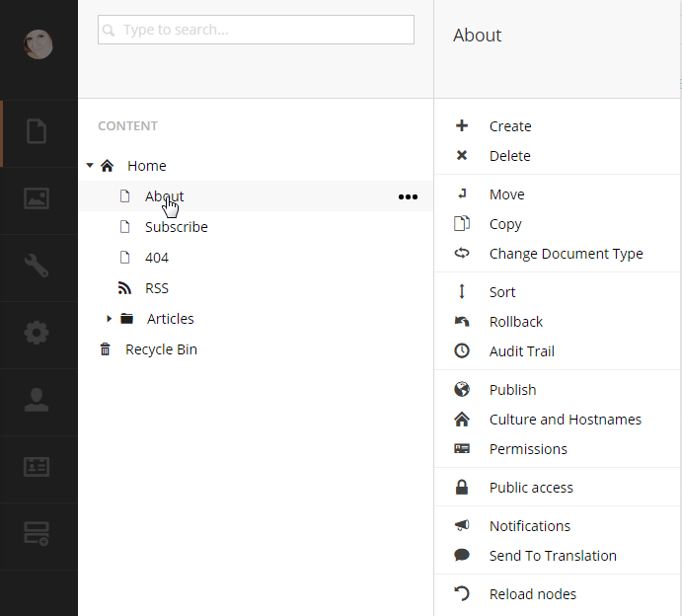Viewport: 682px width, 616px height.
Task: Select Change Document Type option
Action: pyautogui.click(x=566, y=254)
